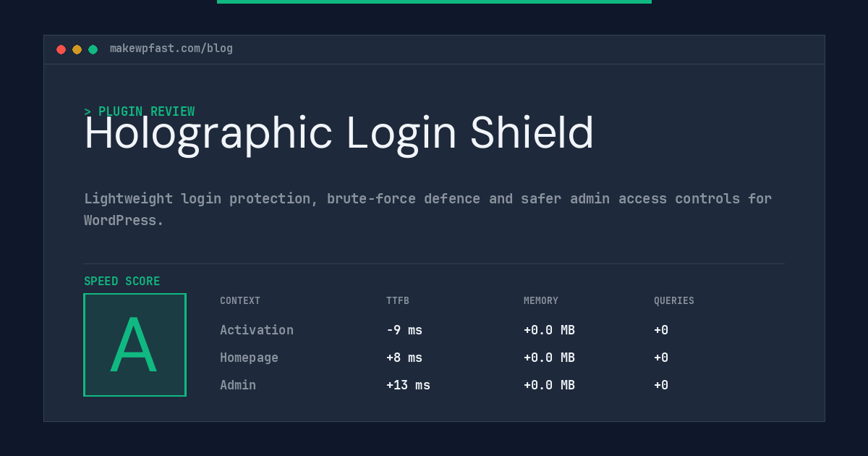Click the +8 ms TTFB value
The height and width of the screenshot is (456, 868).
pos(404,358)
